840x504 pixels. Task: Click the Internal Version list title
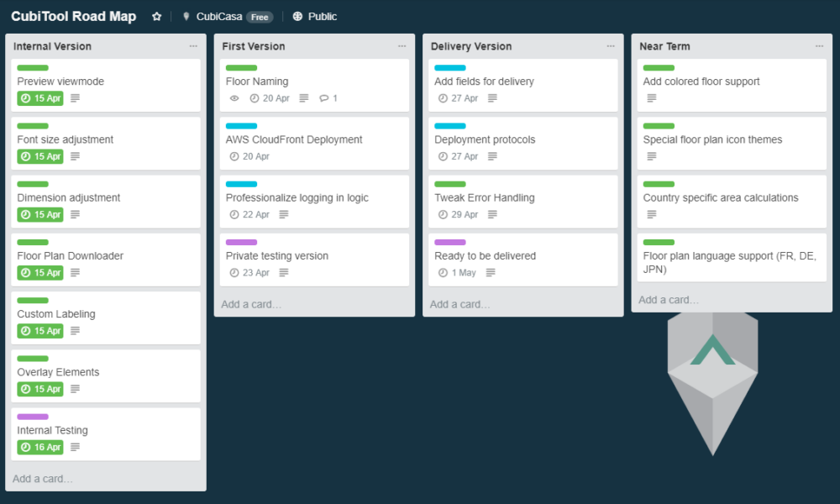pos(52,46)
